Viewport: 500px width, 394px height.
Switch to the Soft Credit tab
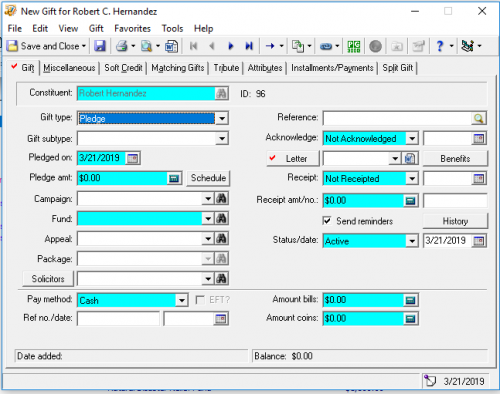[x=123, y=68]
